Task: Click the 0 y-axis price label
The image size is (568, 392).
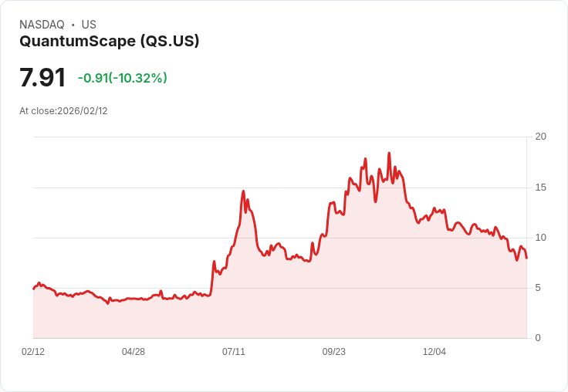Action: [x=539, y=338]
